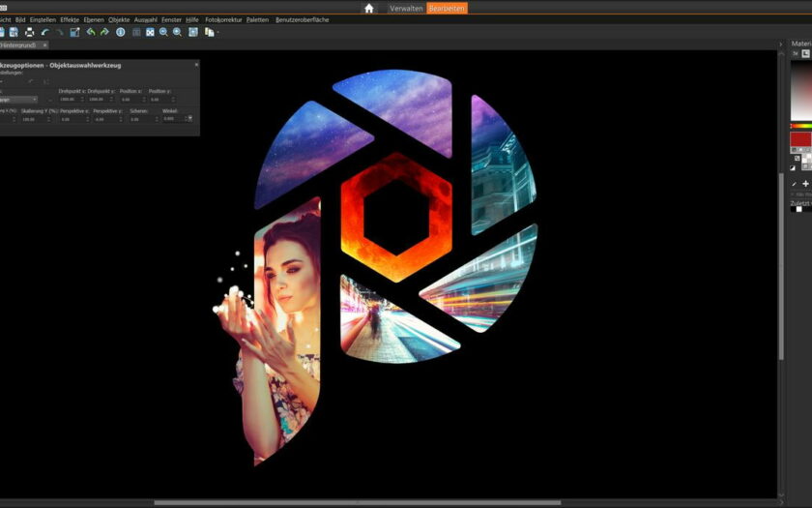
Task: Open the Winkel field slider dropdown
Action: coord(190,119)
